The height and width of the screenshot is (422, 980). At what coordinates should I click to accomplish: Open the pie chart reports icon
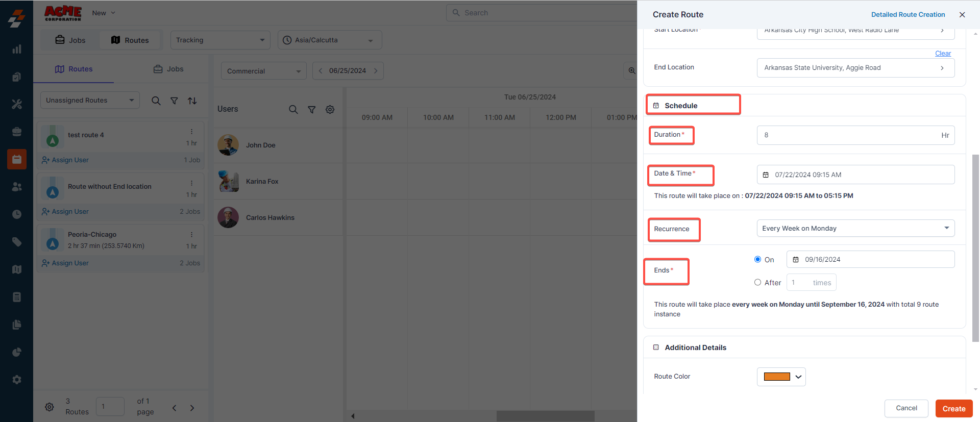click(x=17, y=352)
